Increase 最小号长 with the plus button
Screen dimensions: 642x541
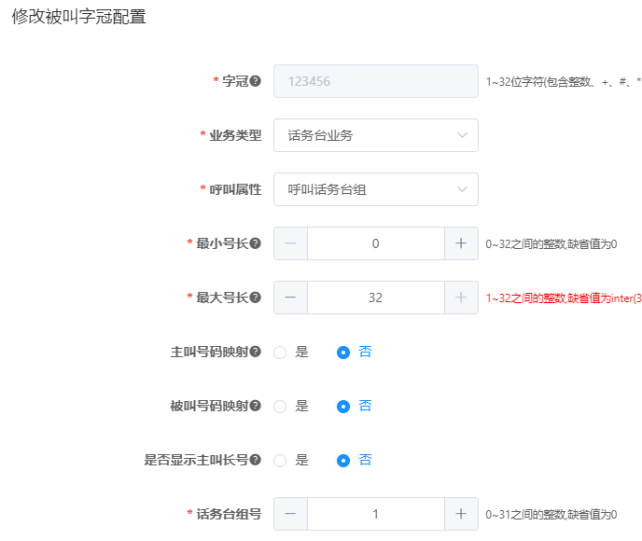point(461,243)
